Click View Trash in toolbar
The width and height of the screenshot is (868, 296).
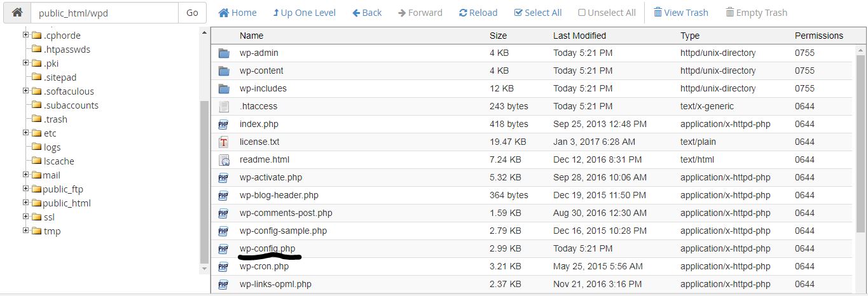[x=681, y=13]
